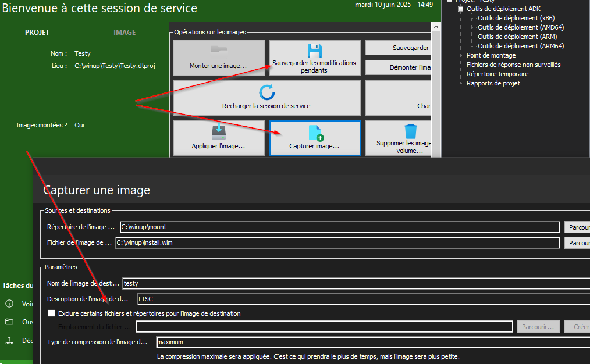Click the Créer button
Screen dimensions: 590x364
tap(577, 327)
